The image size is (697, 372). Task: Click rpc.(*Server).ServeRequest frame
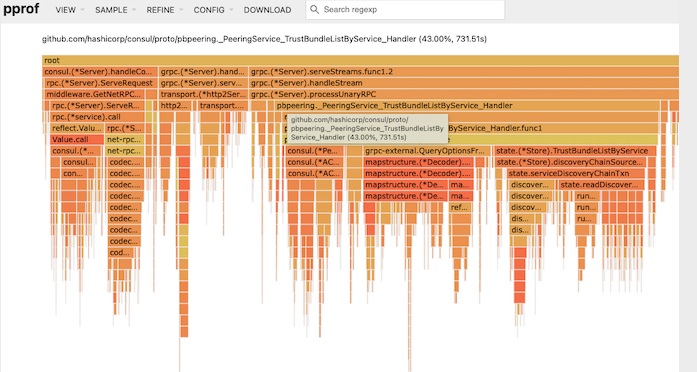click(101, 83)
